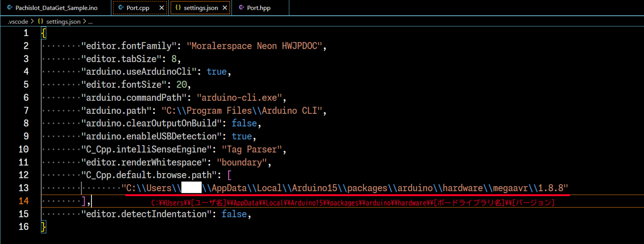Click the C++ file icon on the Port.hpp tab
Screen dimensions: 644x244
(241, 7)
